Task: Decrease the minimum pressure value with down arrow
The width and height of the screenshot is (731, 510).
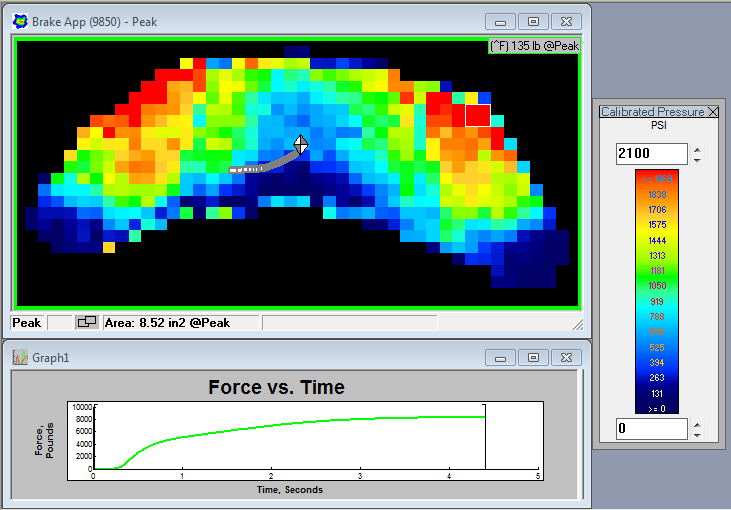Action: coord(697,434)
